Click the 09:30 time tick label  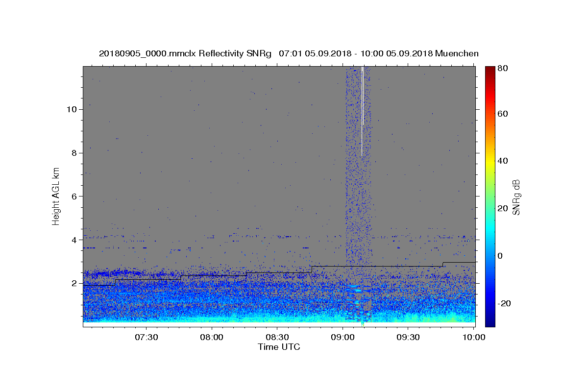coord(408,337)
